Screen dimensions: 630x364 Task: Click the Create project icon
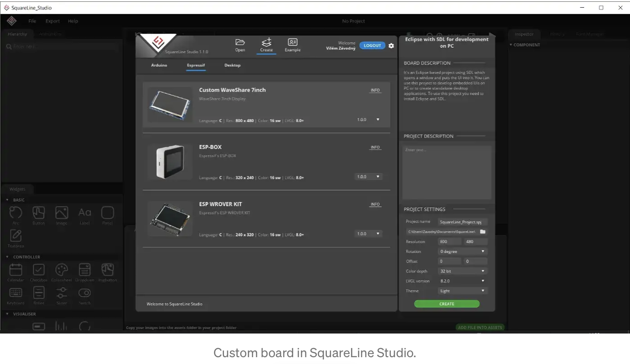tap(266, 43)
